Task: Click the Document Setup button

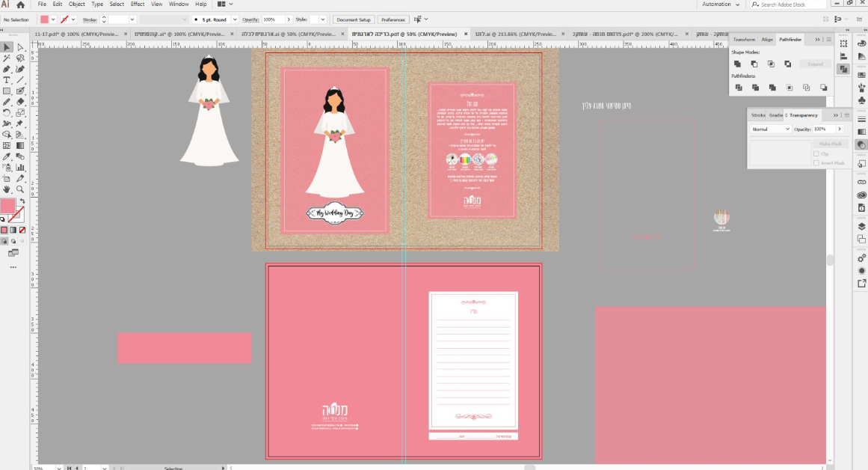Action: (x=353, y=19)
